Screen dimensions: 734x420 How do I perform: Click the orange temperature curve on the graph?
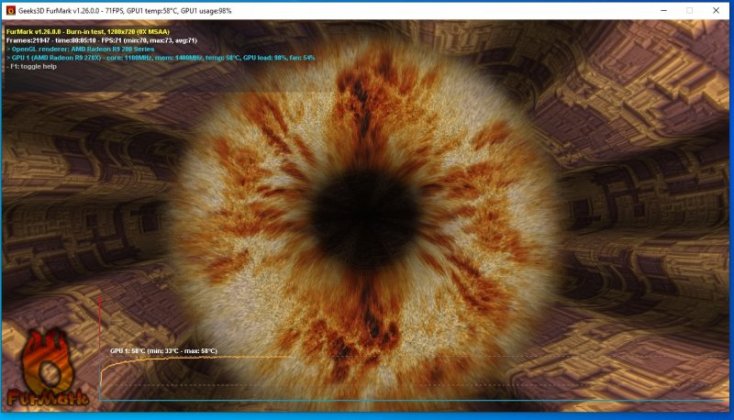coord(197,358)
